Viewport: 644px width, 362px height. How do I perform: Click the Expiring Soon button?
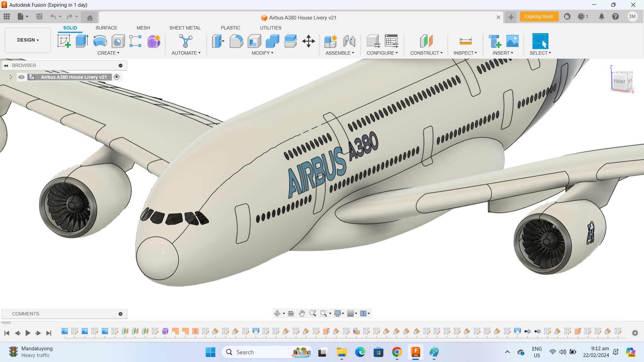[x=539, y=16]
